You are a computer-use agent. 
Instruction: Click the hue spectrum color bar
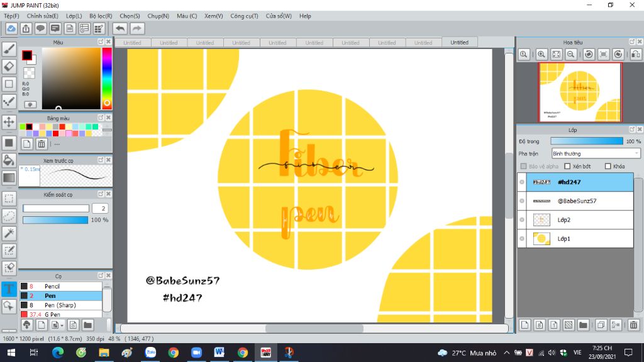tap(107, 79)
